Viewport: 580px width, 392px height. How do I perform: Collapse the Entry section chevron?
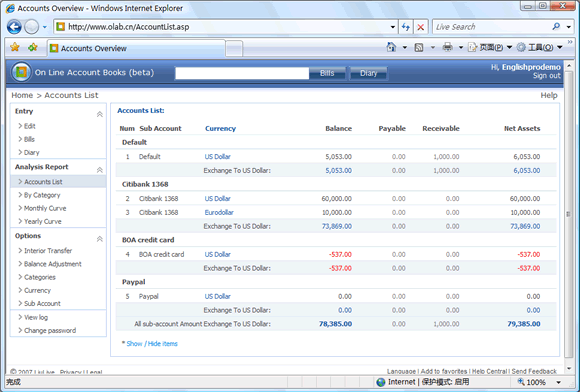[x=100, y=114]
